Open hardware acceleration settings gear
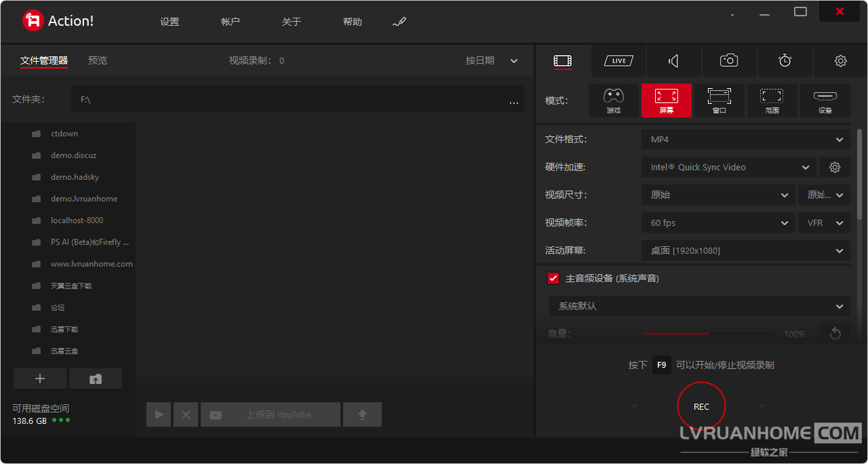Viewport: 868px width, 464px height. (835, 167)
